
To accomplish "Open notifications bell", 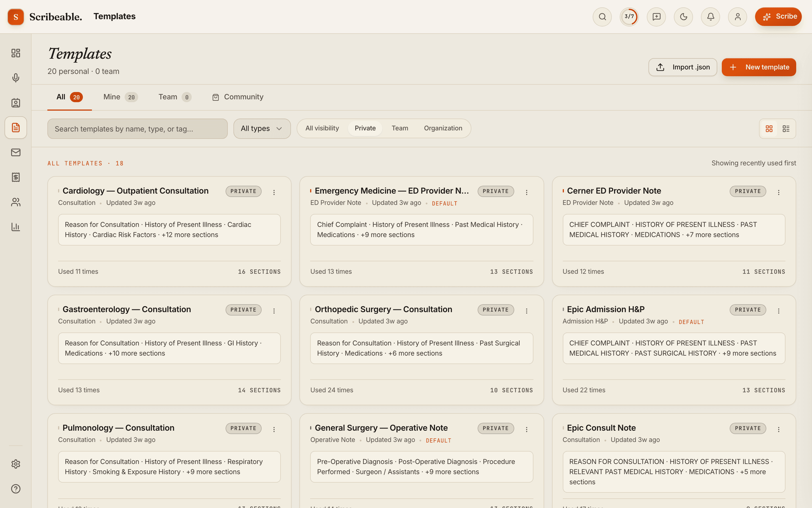I will (x=710, y=17).
